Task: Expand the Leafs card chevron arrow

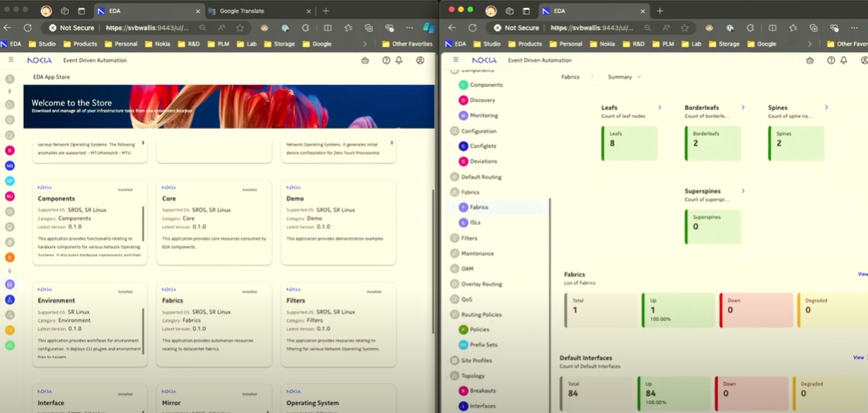Action: point(659,108)
